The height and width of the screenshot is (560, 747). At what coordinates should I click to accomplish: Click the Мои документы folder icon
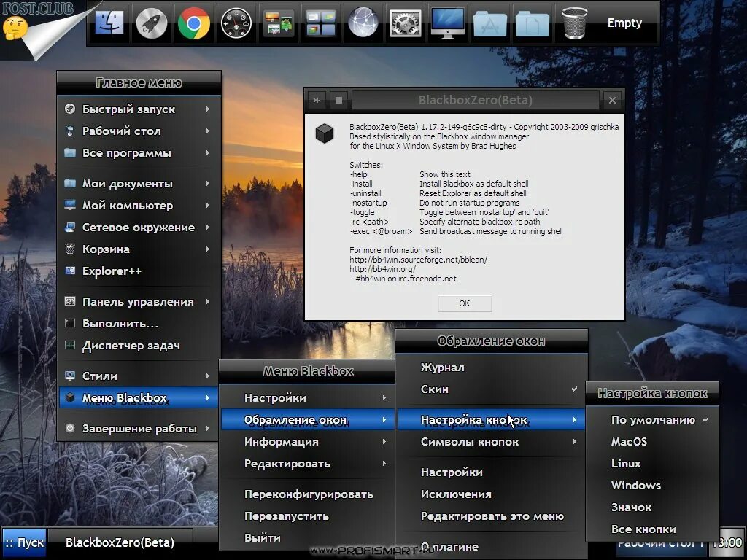point(70,183)
